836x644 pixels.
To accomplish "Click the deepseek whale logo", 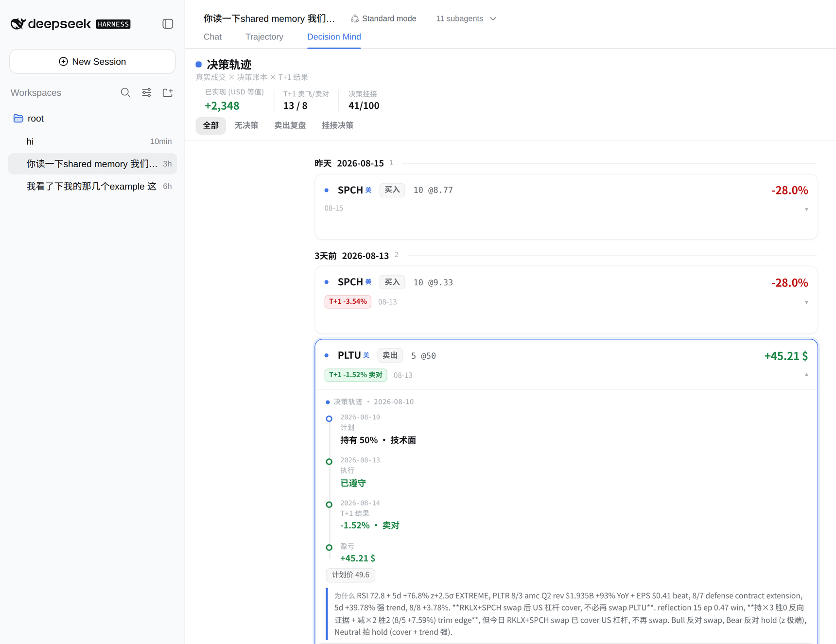I will (x=18, y=23).
